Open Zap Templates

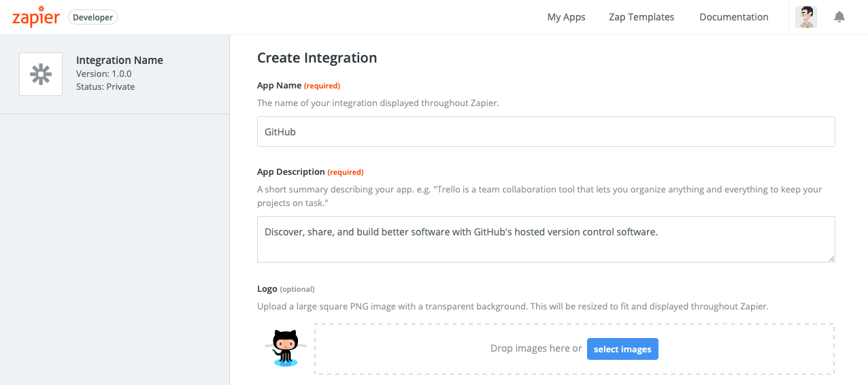tap(641, 17)
